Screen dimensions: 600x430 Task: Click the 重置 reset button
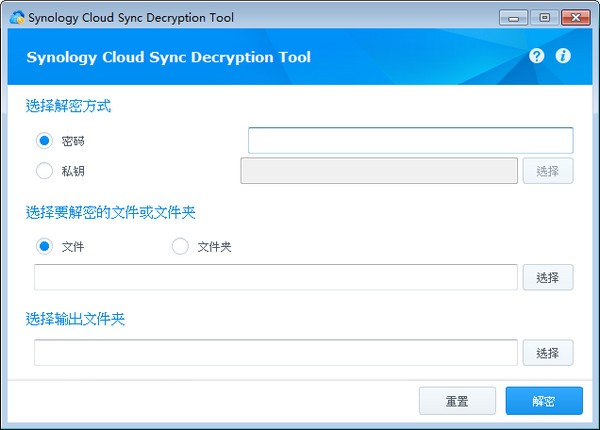pos(456,401)
